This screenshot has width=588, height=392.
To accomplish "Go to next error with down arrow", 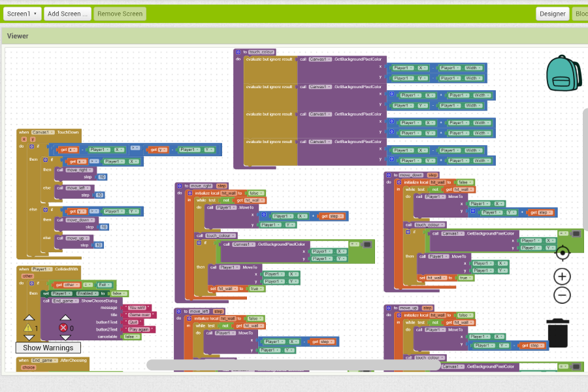I will [x=65, y=338].
